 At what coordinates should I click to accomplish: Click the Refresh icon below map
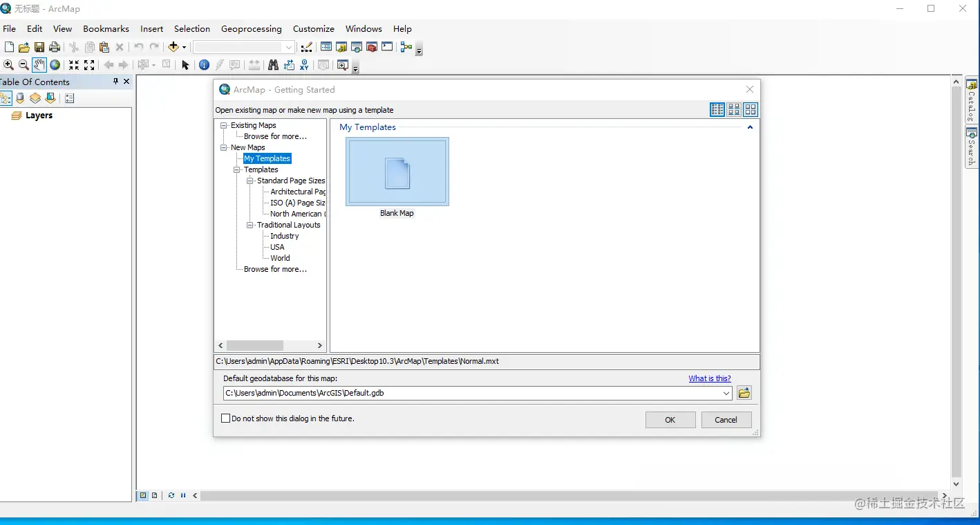pos(171,495)
